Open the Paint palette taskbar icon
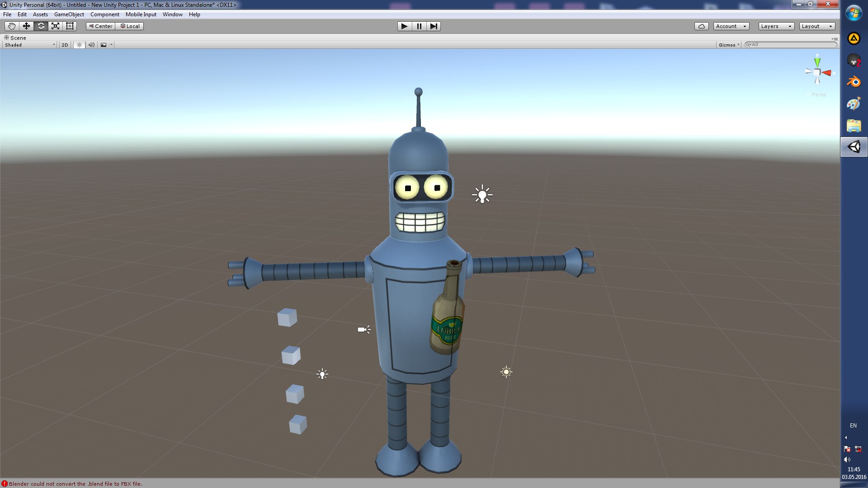Image resolution: width=868 pixels, height=488 pixels. click(854, 103)
